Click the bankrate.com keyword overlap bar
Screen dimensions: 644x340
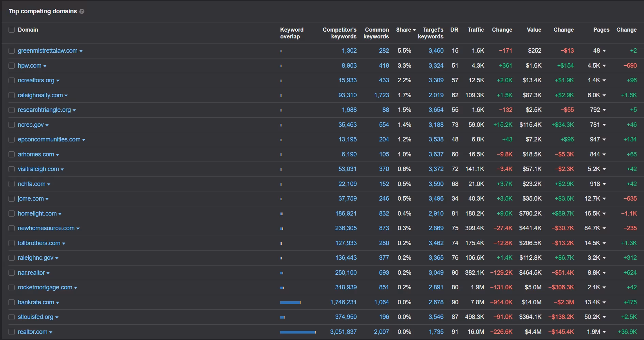(290, 303)
